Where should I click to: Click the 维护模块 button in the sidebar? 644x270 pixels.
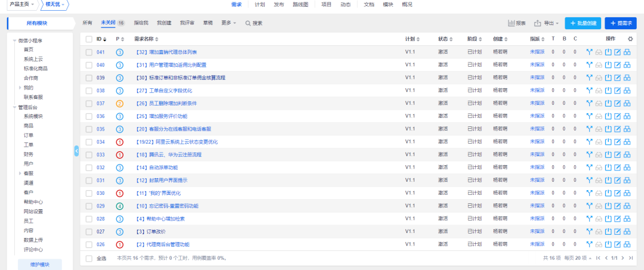[40, 265]
